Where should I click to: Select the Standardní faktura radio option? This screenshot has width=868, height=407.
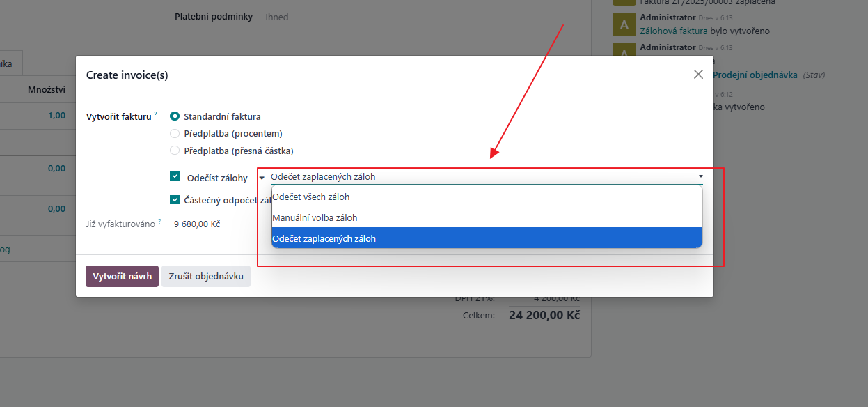click(x=175, y=116)
